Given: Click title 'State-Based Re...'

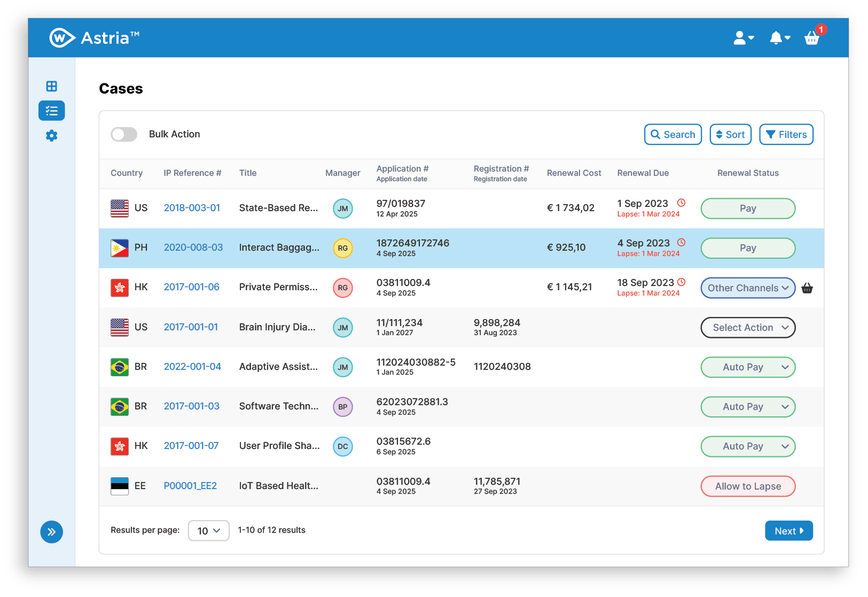Looking at the screenshot, I should (278, 208).
